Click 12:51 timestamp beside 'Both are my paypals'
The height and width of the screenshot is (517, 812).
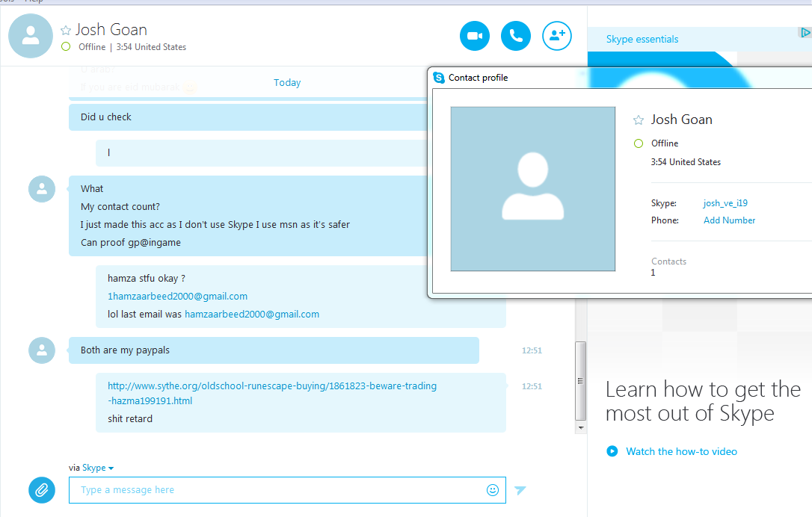tap(532, 350)
